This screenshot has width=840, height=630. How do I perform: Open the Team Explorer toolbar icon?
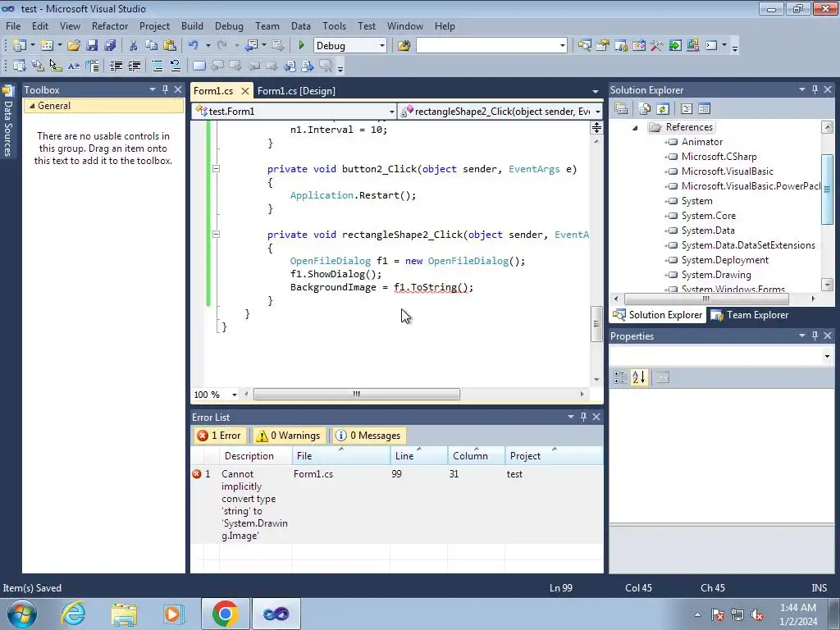[621, 46]
